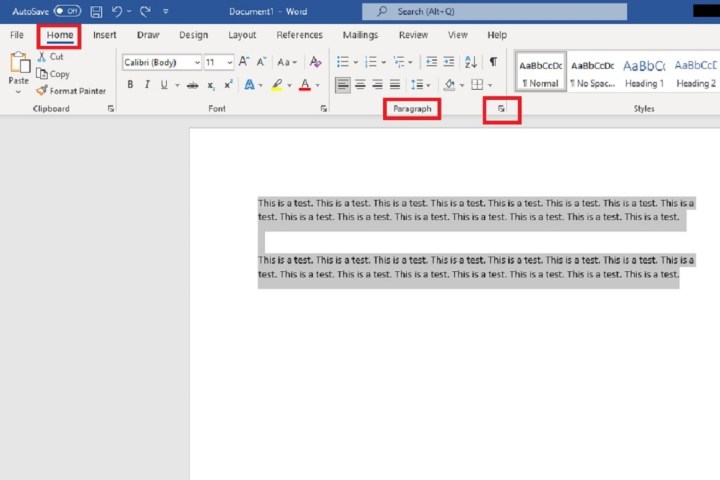Screen dimensions: 720x480
Task: Toggle Bold formatting
Action: click(130, 85)
